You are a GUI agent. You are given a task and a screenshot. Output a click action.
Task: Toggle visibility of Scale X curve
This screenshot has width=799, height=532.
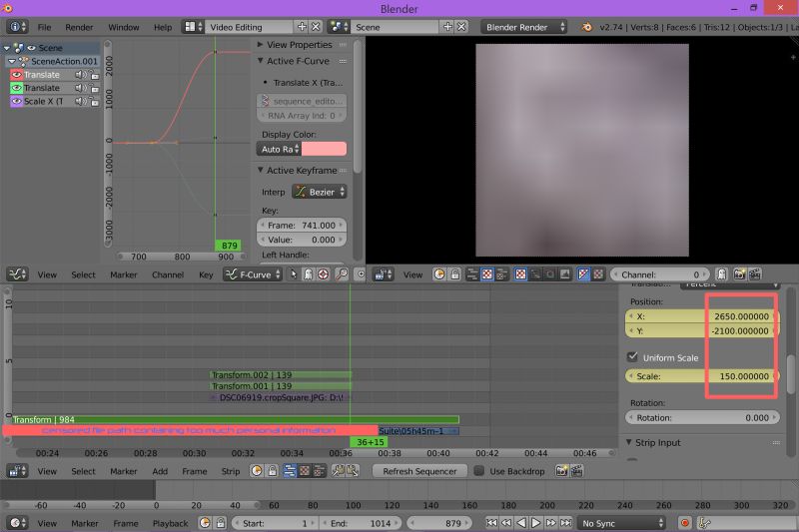pyautogui.click(x=16, y=101)
